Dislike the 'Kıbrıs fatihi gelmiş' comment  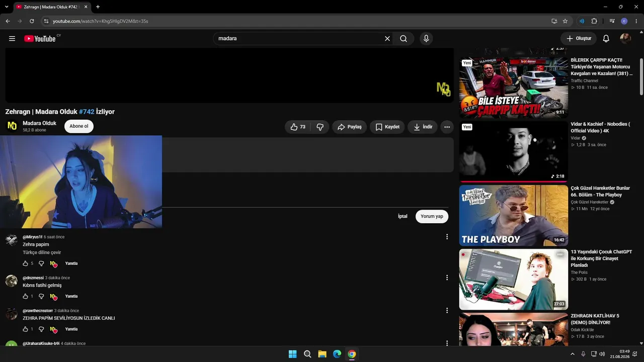coord(41,296)
